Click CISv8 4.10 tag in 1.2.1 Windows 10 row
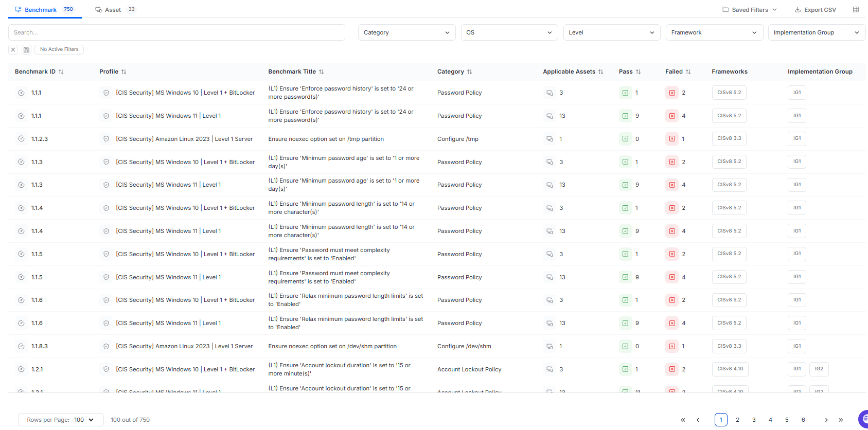The height and width of the screenshot is (430, 868). (x=730, y=369)
